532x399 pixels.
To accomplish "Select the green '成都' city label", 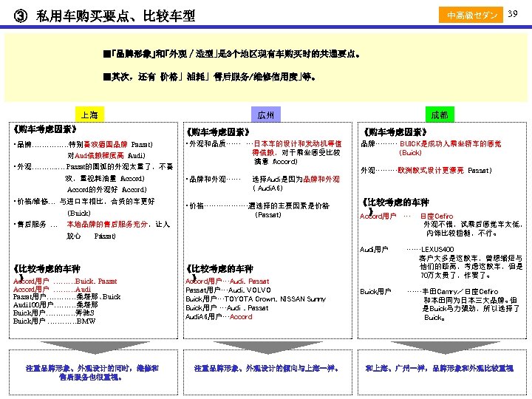I will pyautogui.click(x=440, y=115).
